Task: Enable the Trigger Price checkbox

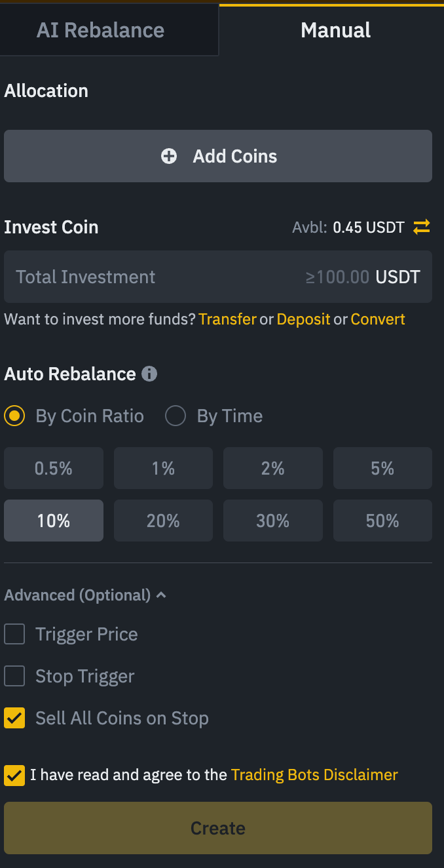Action: pos(14,634)
